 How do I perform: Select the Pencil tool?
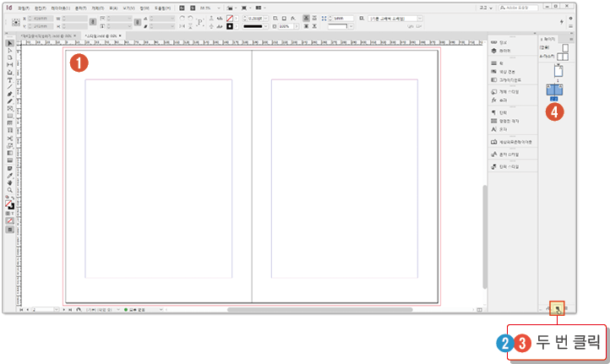tap(10, 101)
